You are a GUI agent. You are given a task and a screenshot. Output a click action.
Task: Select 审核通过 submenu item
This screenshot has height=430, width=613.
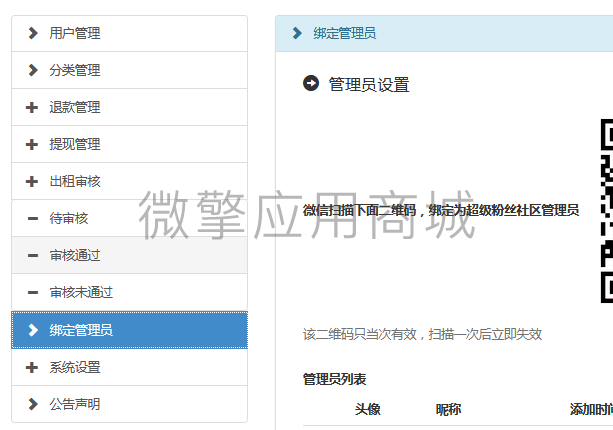[129, 255]
